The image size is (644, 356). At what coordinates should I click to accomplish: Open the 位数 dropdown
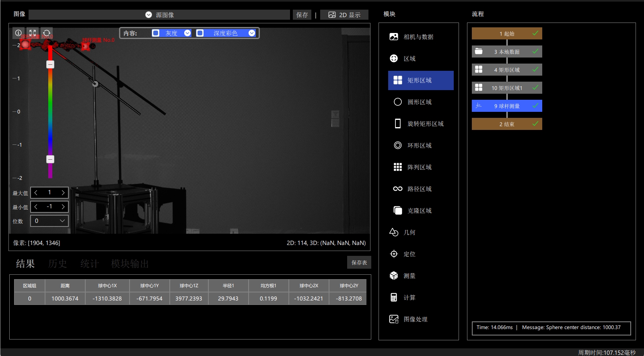click(x=49, y=221)
